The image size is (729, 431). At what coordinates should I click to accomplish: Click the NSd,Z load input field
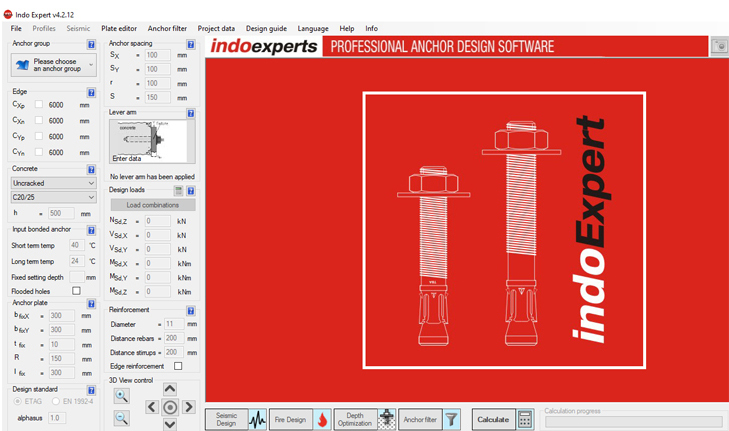158,221
